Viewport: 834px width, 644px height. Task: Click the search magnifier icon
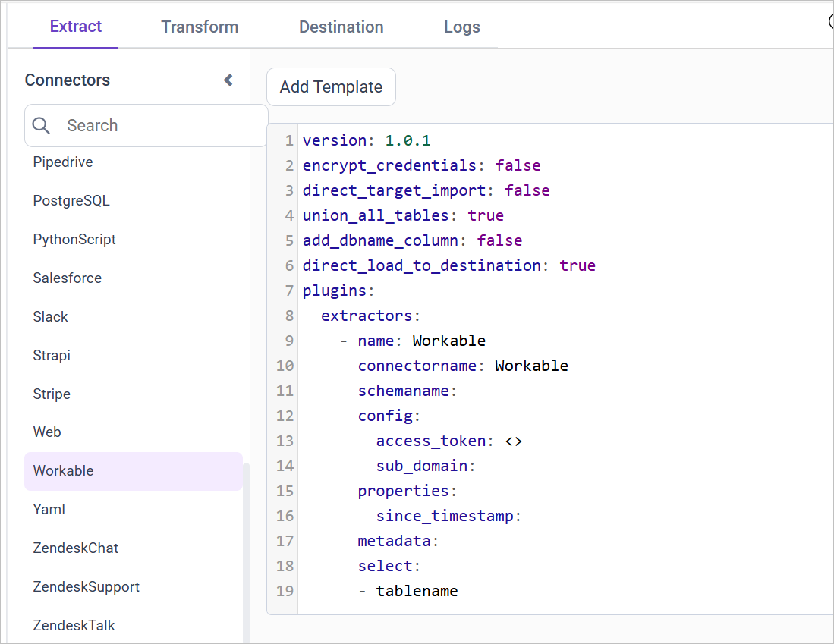pyautogui.click(x=41, y=125)
